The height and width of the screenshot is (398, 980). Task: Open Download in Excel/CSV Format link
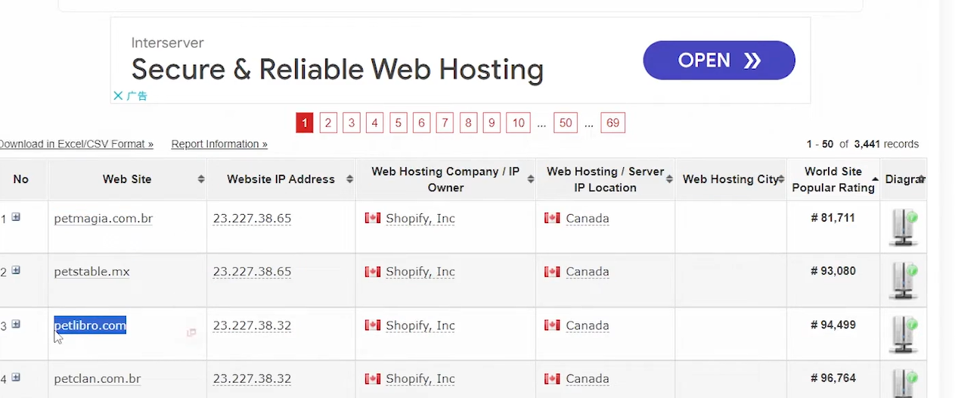click(76, 144)
